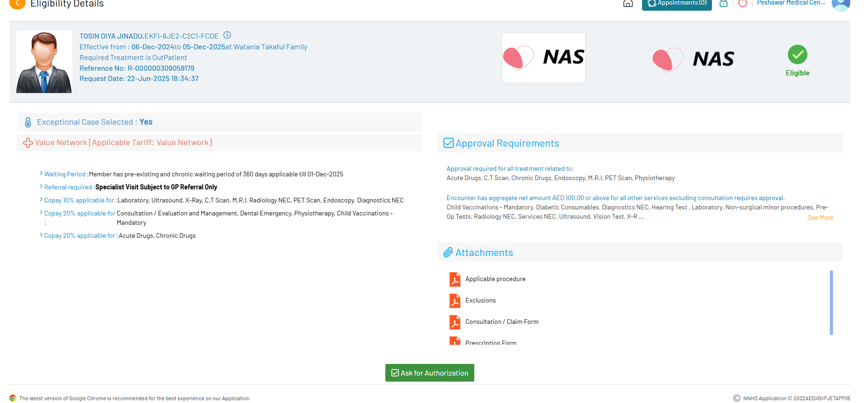
Task: Click the Required Treatment is OutPatient text
Action: [133, 58]
